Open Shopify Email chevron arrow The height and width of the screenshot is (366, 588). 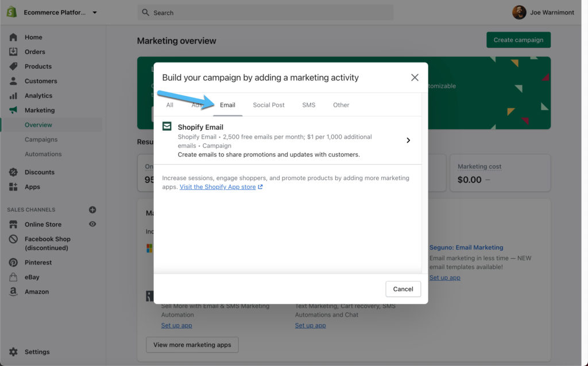point(408,140)
